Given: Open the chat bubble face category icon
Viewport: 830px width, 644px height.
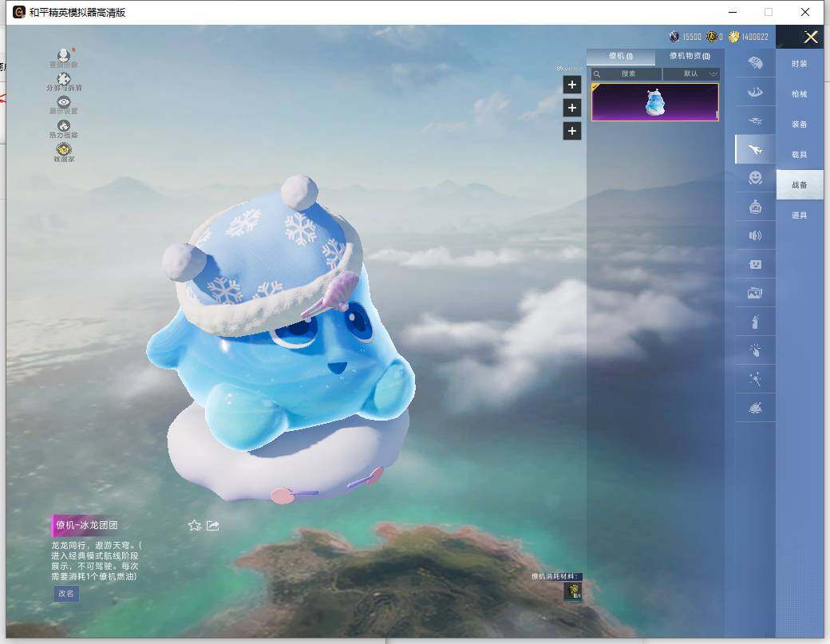Looking at the screenshot, I should [x=755, y=264].
